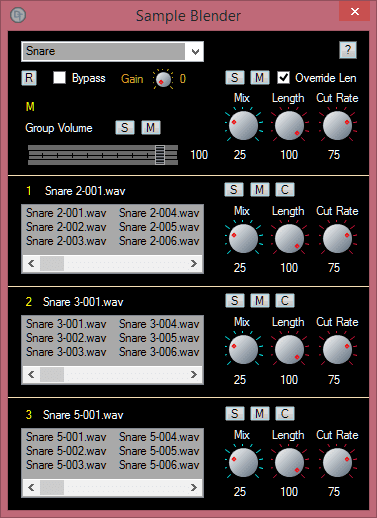Click right scroll arrow in layer 3 list
This screenshot has width=377, height=518.
click(x=194, y=488)
